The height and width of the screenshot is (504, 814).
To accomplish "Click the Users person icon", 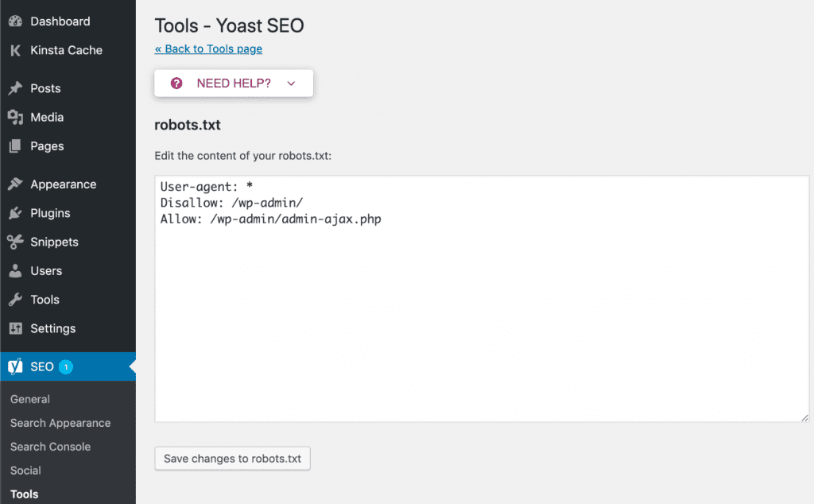I will tap(15, 271).
